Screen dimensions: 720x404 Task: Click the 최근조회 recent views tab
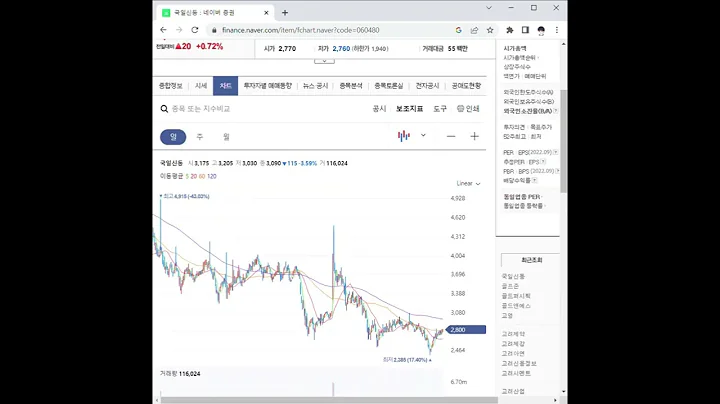pyautogui.click(x=531, y=260)
